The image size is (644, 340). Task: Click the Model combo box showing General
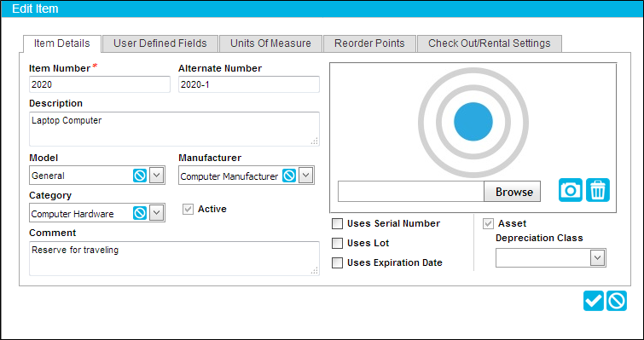point(97,176)
